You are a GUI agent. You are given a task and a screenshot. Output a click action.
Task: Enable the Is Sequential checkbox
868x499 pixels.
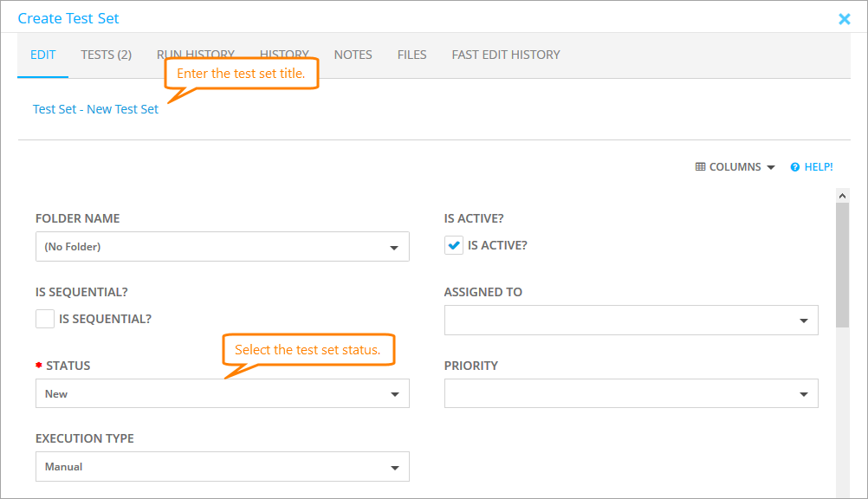pos(45,319)
